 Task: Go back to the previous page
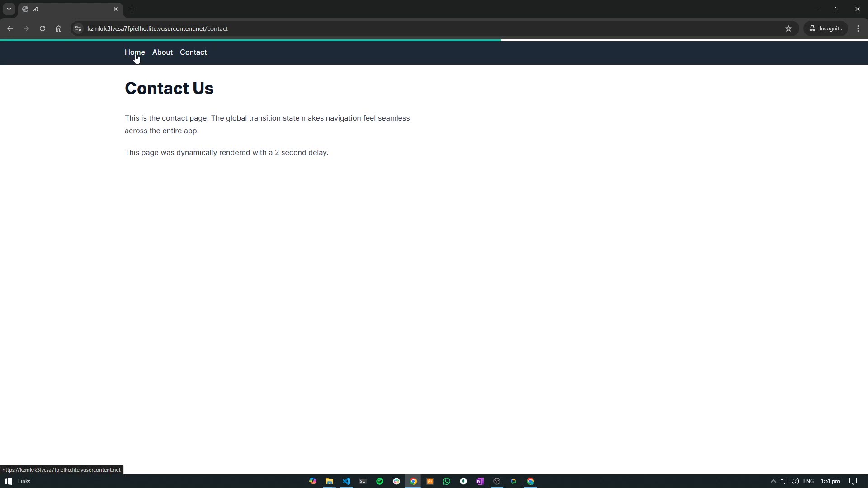coord(10,28)
